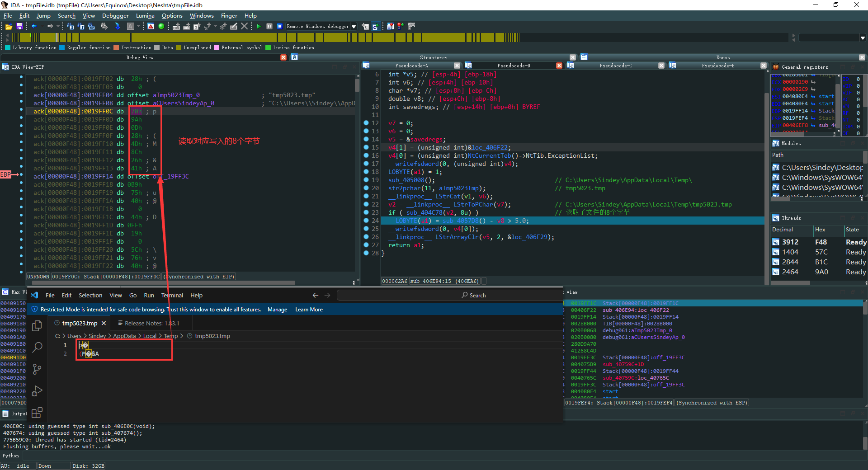Jump back with the blue left arrow
Image resolution: width=868 pixels, height=470 pixels.
(34, 27)
